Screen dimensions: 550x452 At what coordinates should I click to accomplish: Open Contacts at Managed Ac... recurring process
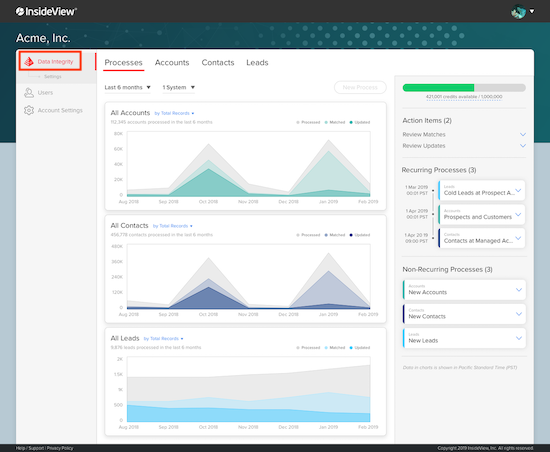[482, 238]
